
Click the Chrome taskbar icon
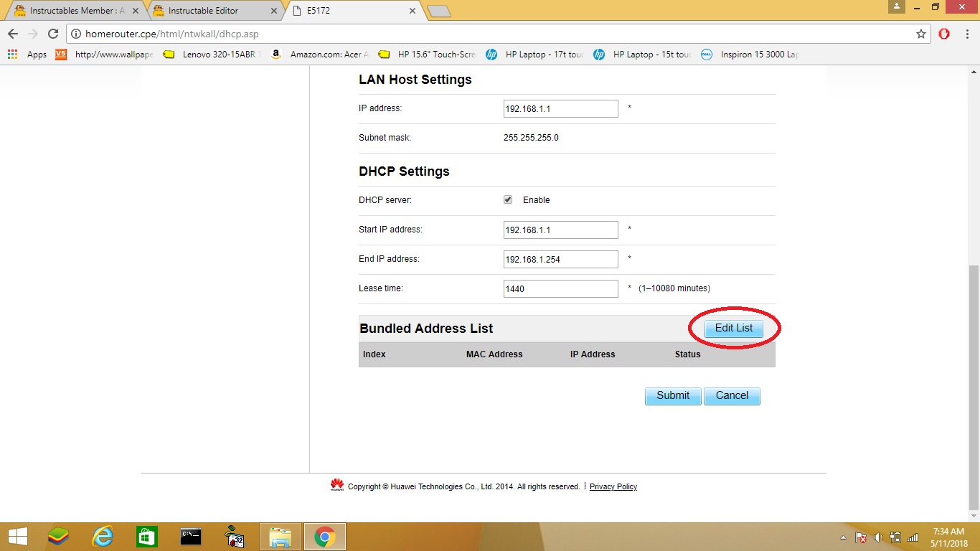(325, 537)
